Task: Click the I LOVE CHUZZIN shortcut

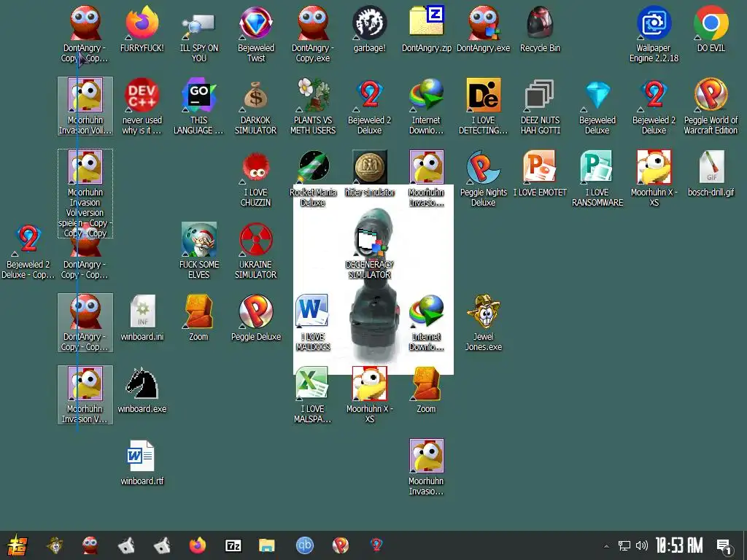Action: 256,179
